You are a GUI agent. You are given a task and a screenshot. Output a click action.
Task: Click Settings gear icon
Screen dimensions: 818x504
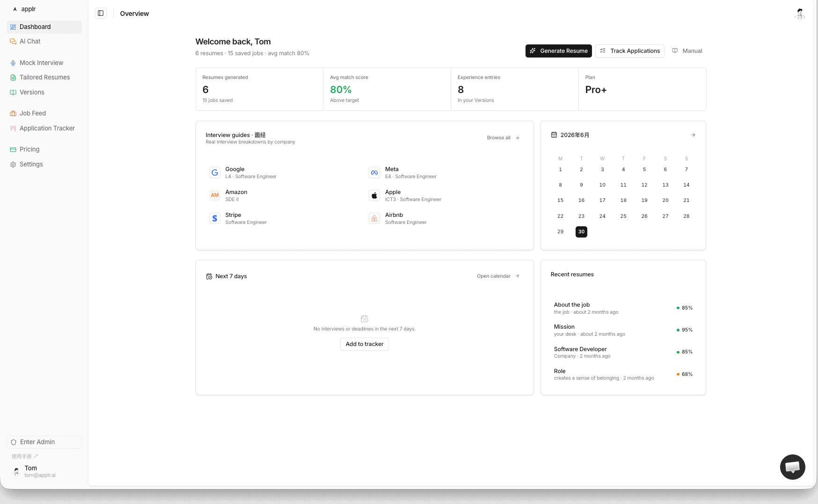(x=13, y=165)
